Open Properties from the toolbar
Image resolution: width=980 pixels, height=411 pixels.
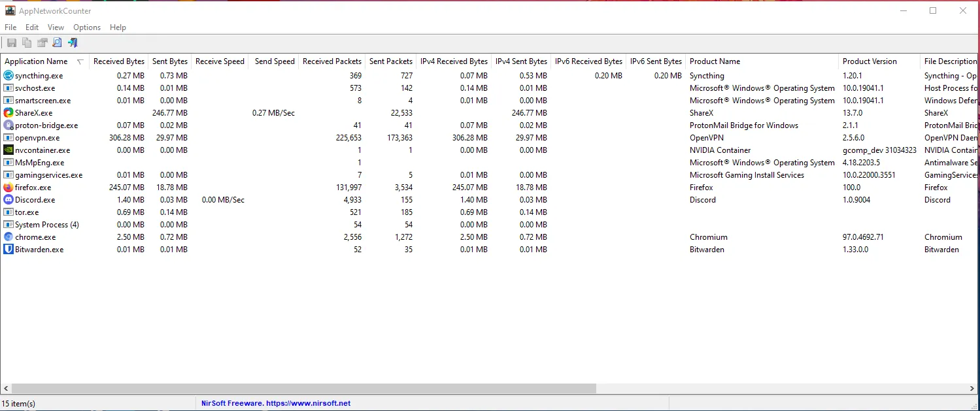point(42,43)
